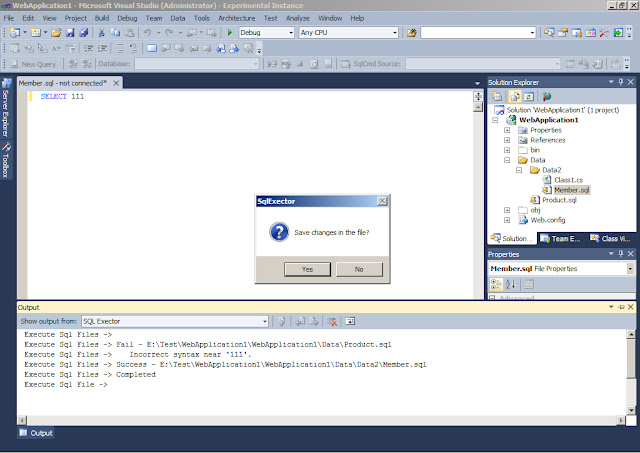Viewport: 640px width, 453px height.
Task: Click the Add New Item toolbar icon
Action: click(36, 33)
